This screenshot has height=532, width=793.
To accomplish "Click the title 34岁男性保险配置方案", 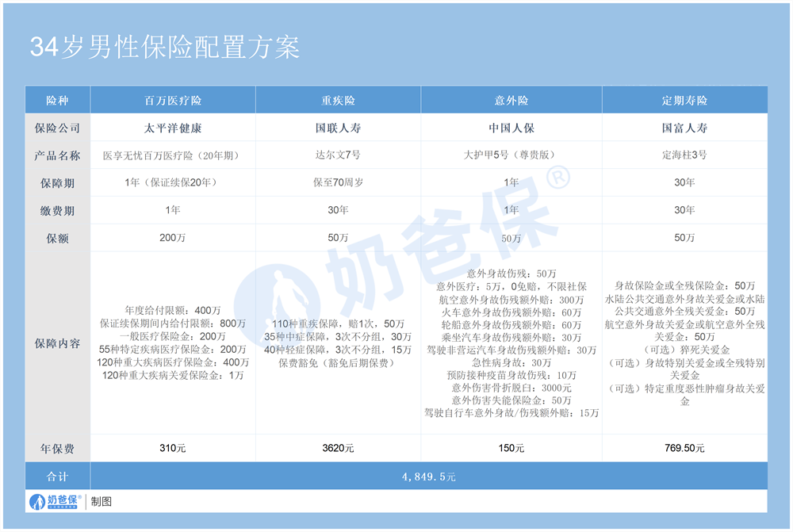I will coord(165,47).
